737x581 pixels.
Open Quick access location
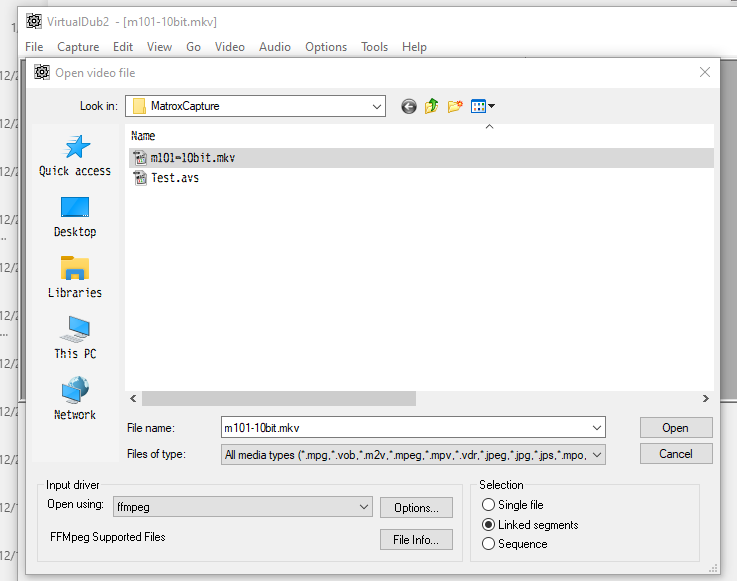click(x=75, y=156)
